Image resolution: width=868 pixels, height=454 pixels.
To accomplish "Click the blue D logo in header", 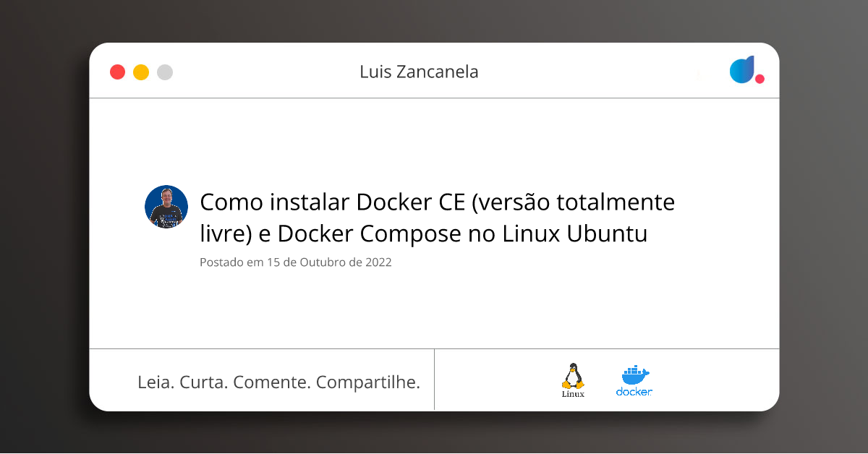I will pos(742,69).
